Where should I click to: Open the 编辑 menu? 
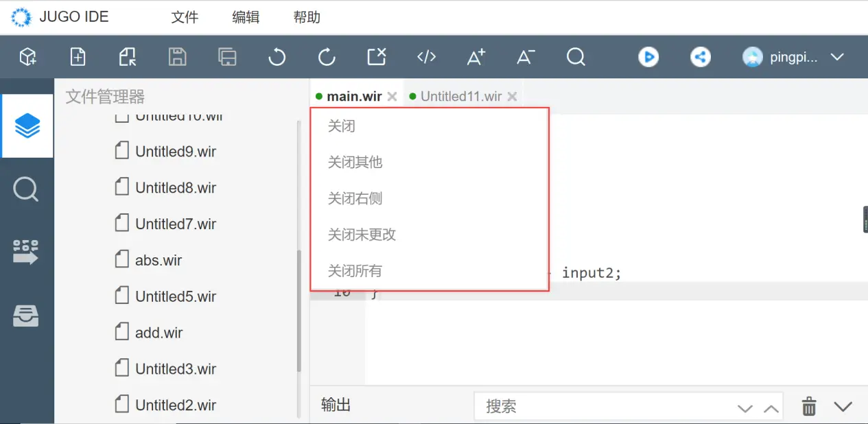point(246,17)
